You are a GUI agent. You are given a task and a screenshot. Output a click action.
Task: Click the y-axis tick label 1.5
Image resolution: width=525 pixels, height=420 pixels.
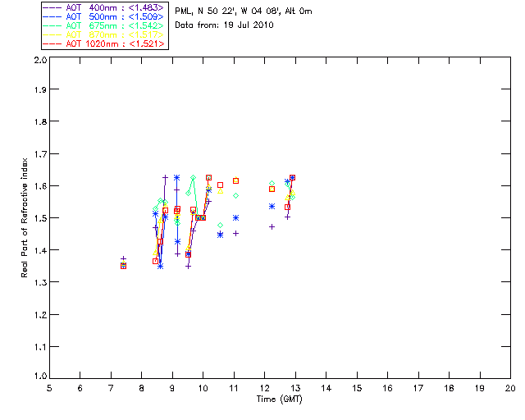(x=40, y=218)
